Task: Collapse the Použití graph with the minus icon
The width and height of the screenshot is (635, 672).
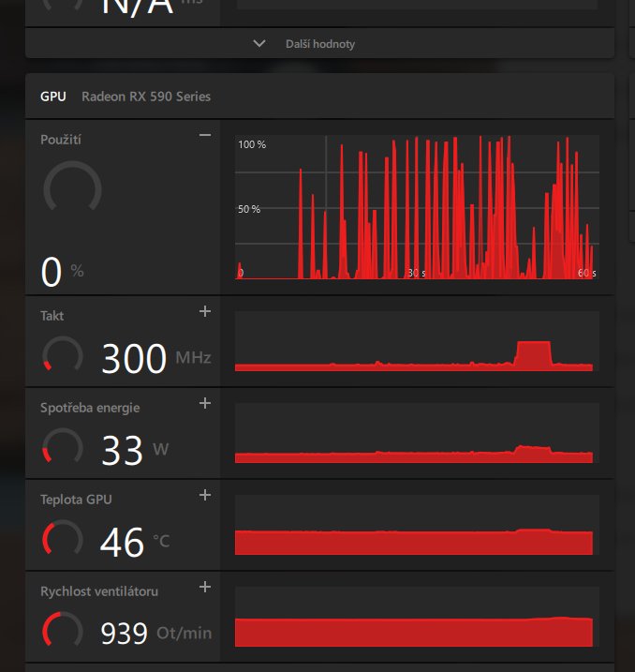Action: (205, 136)
